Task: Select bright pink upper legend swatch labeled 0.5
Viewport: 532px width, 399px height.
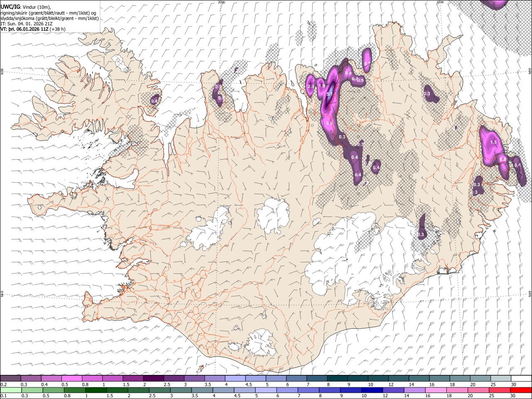Action: point(71,379)
